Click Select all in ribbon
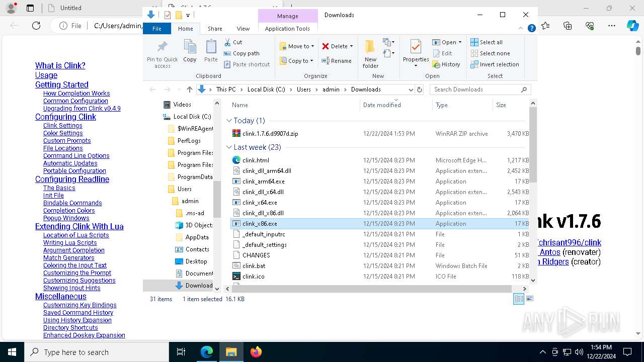This screenshot has height=362, width=644. [x=487, y=42]
